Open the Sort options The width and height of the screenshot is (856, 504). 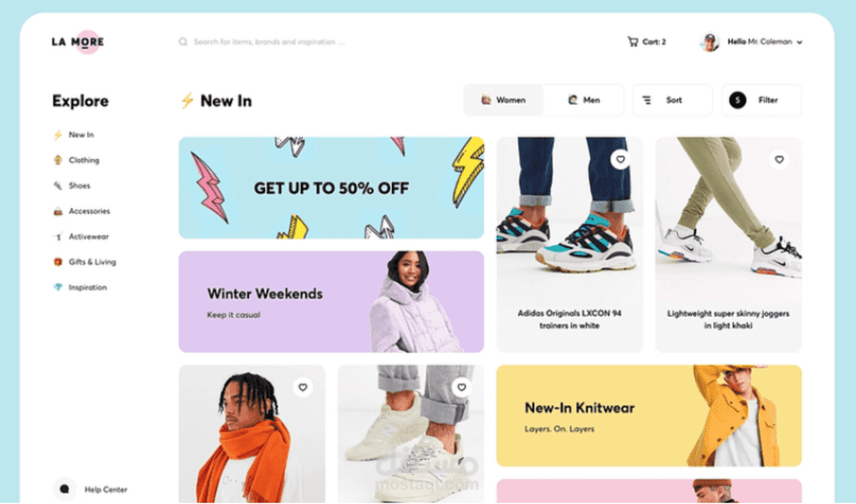673,100
